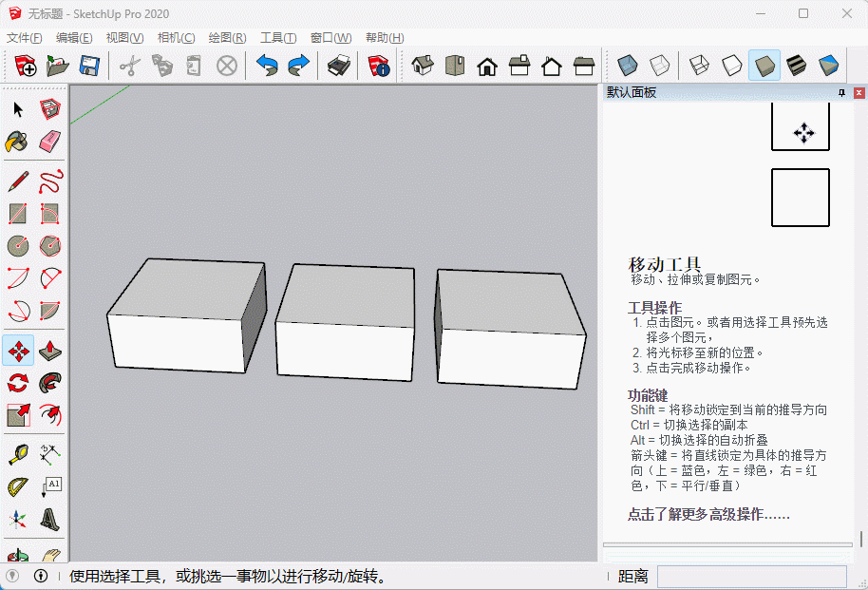Select the Paint Bucket tool
This screenshot has width=868, height=590.
[x=17, y=142]
